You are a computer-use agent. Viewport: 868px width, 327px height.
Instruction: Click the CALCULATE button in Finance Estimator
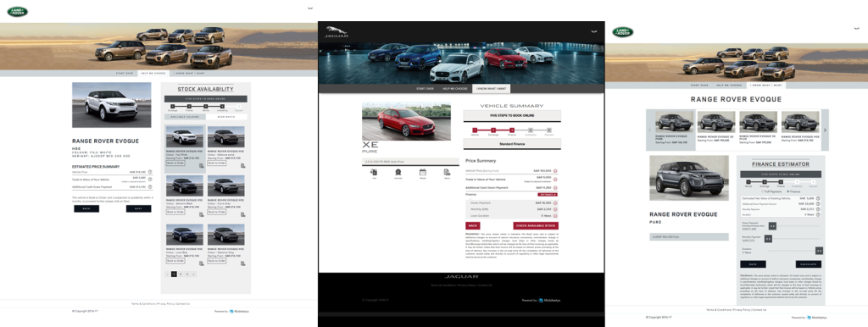pos(808,264)
